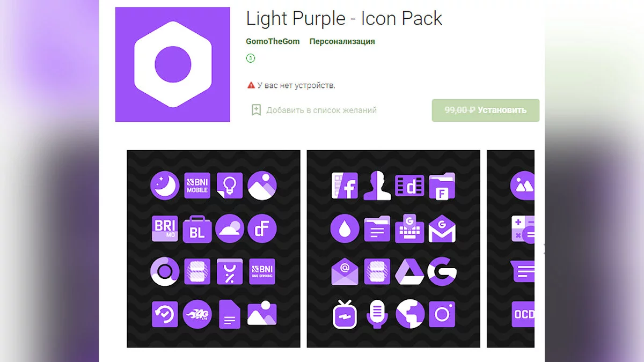Click the Gmail envelope G icon

[442, 228]
